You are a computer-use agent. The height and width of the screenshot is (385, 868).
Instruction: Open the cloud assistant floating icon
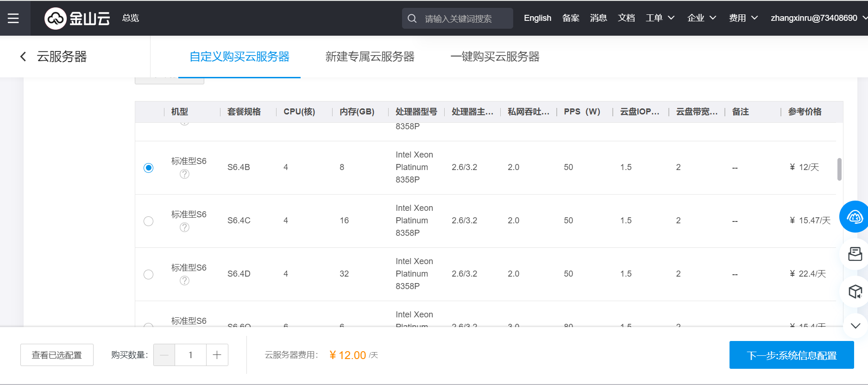click(855, 216)
